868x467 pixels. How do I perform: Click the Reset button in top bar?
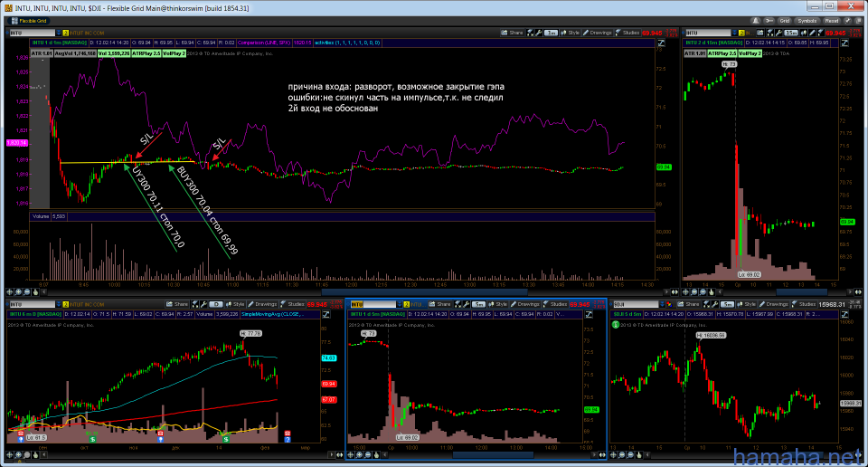(832, 21)
